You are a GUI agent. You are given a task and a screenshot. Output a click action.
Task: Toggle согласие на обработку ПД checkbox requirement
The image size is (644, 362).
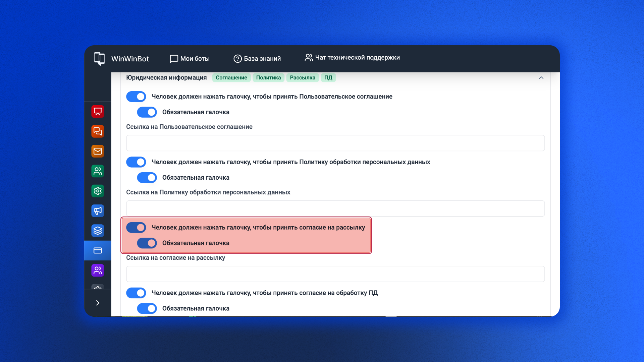(x=136, y=293)
